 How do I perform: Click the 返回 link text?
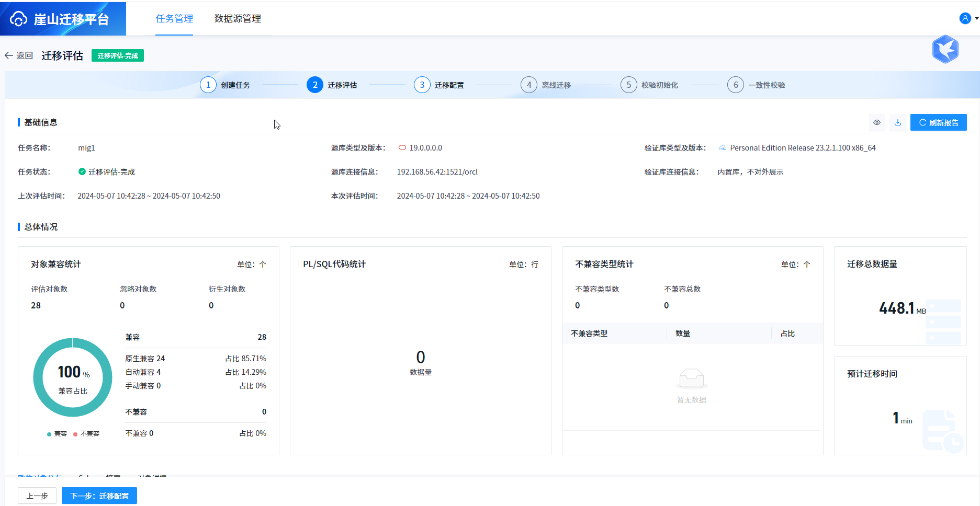(25, 55)
